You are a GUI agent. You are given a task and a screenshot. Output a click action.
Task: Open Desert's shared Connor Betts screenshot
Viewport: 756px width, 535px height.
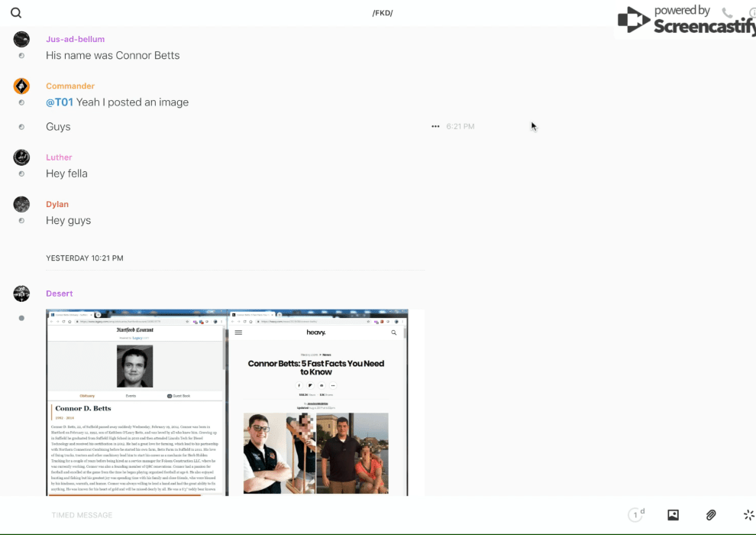227,402
